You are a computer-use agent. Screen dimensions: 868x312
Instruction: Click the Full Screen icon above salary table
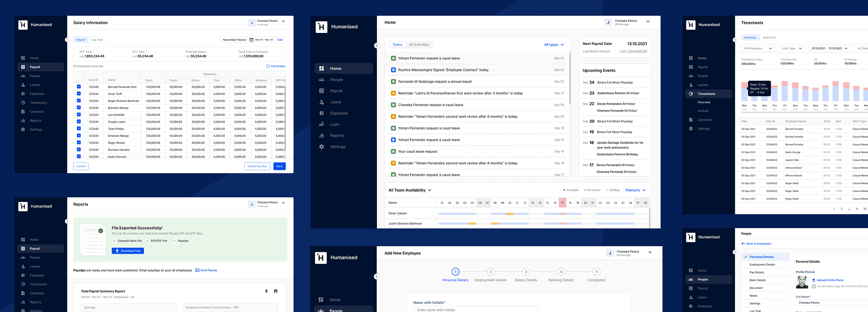click(x=268, y=66)
